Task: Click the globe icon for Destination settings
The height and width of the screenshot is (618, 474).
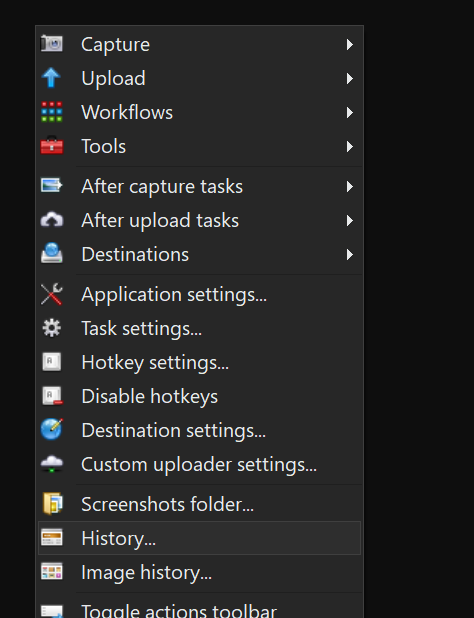Action: (52, 429)
